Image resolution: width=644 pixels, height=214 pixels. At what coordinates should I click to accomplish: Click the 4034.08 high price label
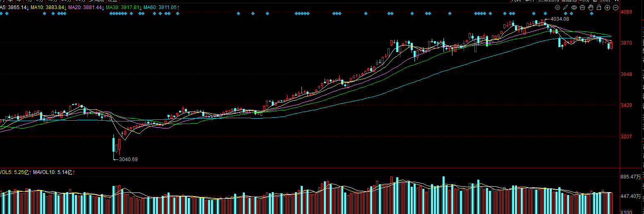coord(560,19)
